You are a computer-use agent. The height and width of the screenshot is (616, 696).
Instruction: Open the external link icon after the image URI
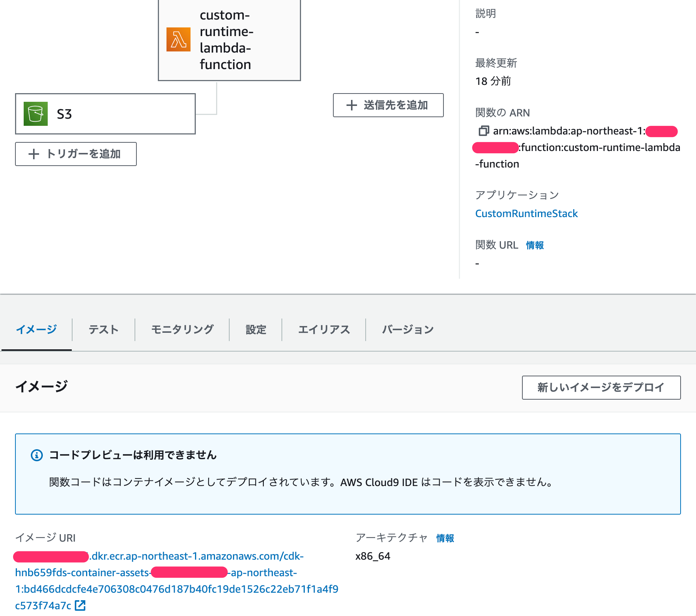coord(80,605)
